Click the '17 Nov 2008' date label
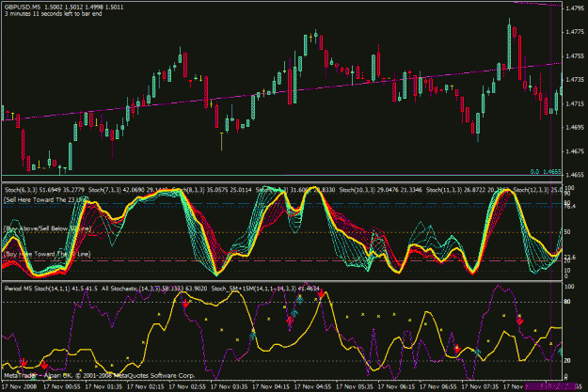 tap(19, 386)
